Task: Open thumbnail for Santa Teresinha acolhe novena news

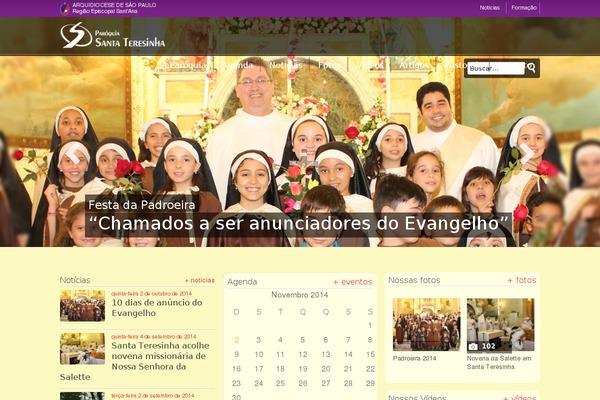Action: pyautogui.click(x=82, y=348)
